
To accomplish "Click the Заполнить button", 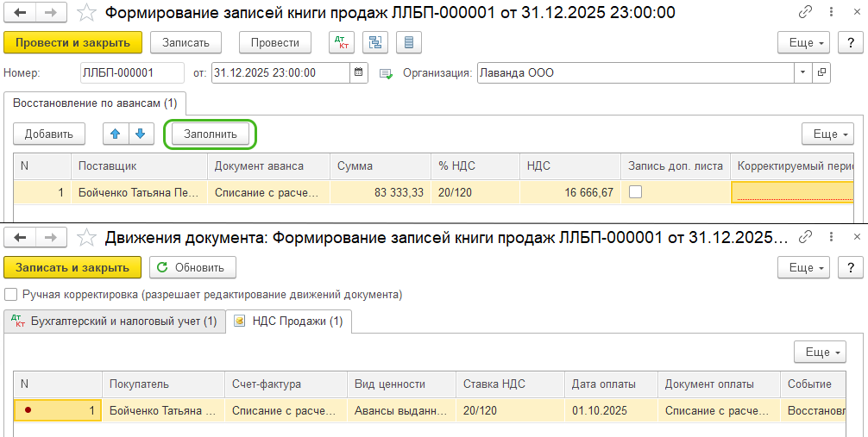I will coord(211,134).
